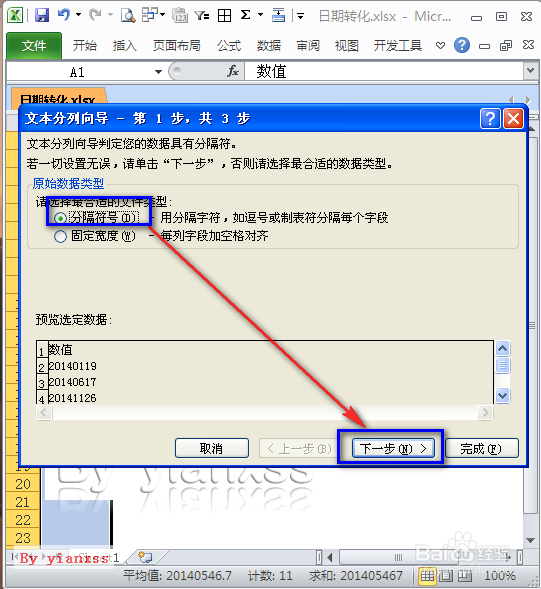Click the insert row icon in toolbar
The image size is (541, 589).
click(x=278, y=15)
